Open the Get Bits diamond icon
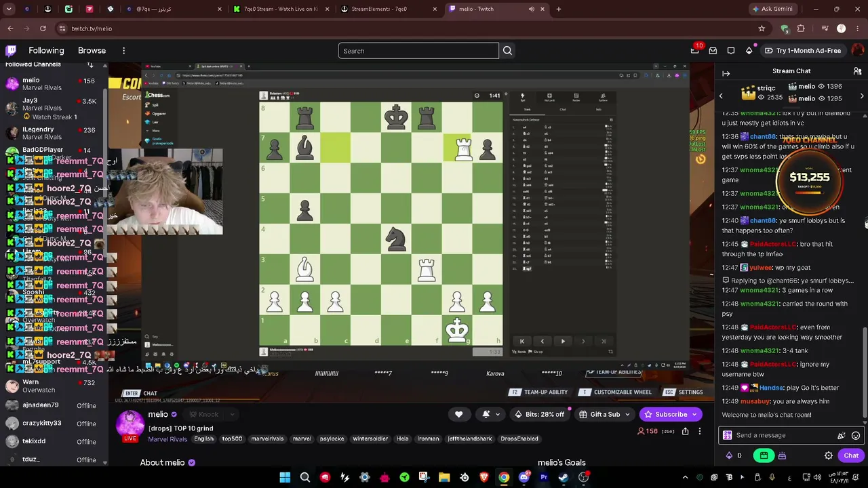This screenshot has width=868, height=488. (749, 50)
